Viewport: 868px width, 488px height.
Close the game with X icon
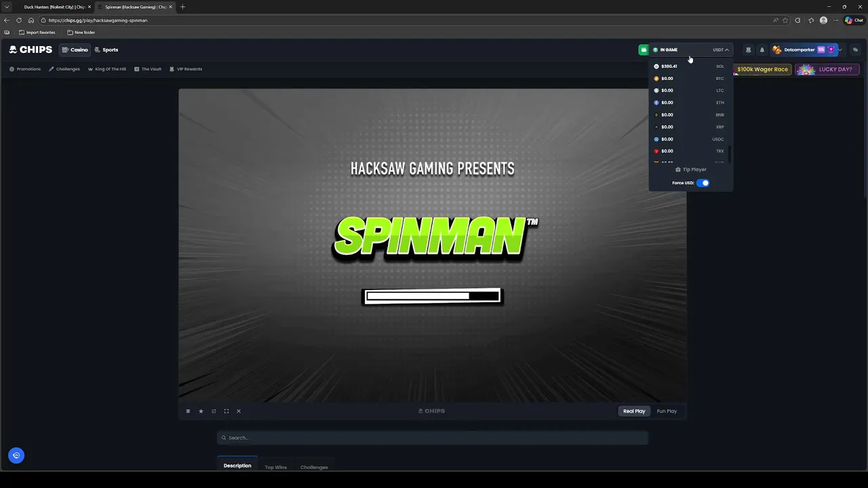[239, 411]
